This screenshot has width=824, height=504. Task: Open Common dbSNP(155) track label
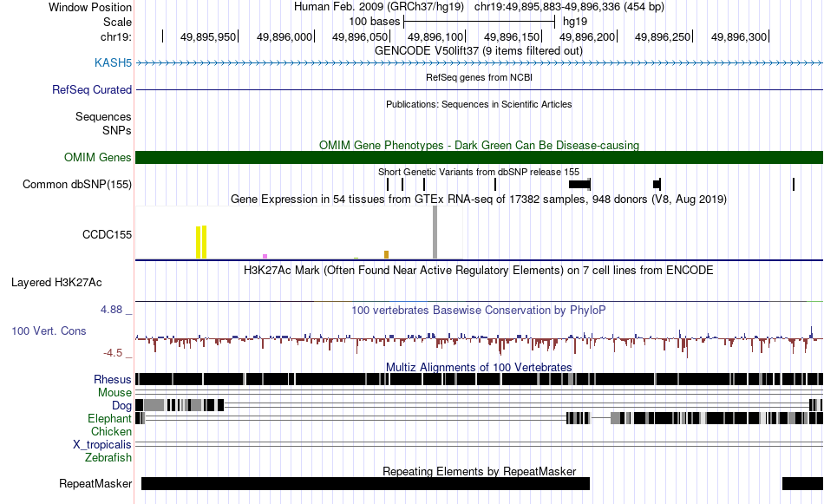pos(76,185)
